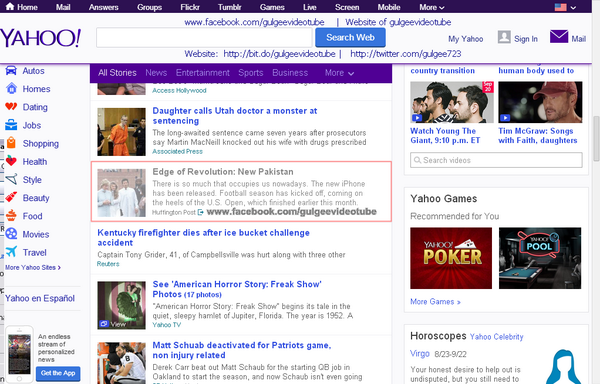Select the All Stories tab
600x384 pixels.
click(117, 73)
